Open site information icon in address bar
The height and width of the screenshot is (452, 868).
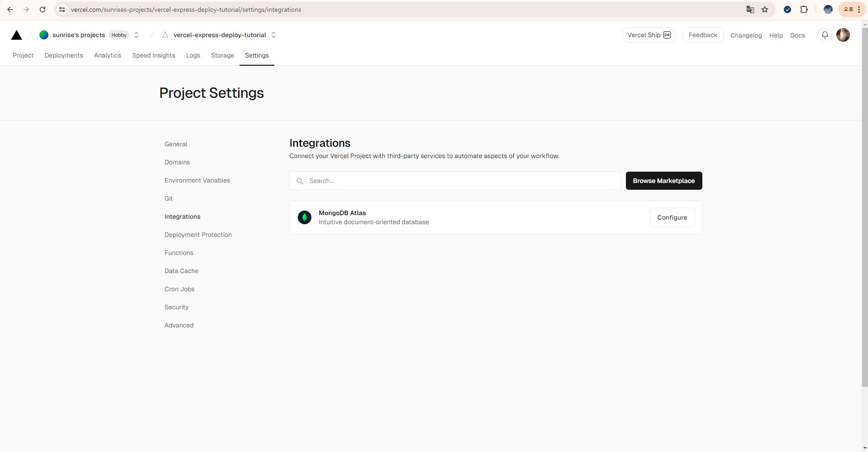(x=62, y=10)
